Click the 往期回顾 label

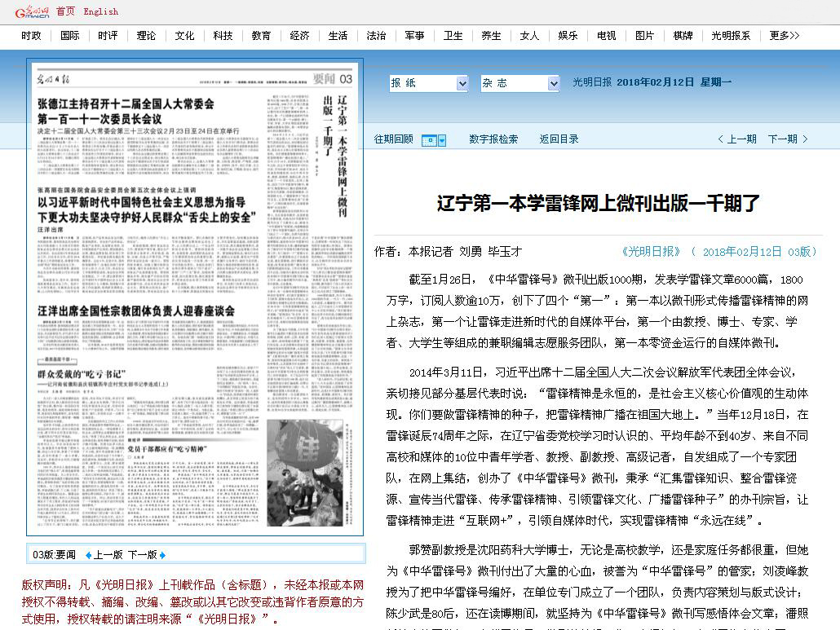click(x=394, y=139)
